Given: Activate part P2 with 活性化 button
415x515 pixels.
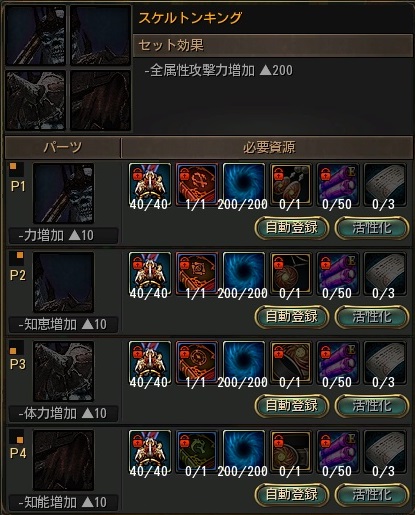Looking at the screenshot, I should coord(372,317).
